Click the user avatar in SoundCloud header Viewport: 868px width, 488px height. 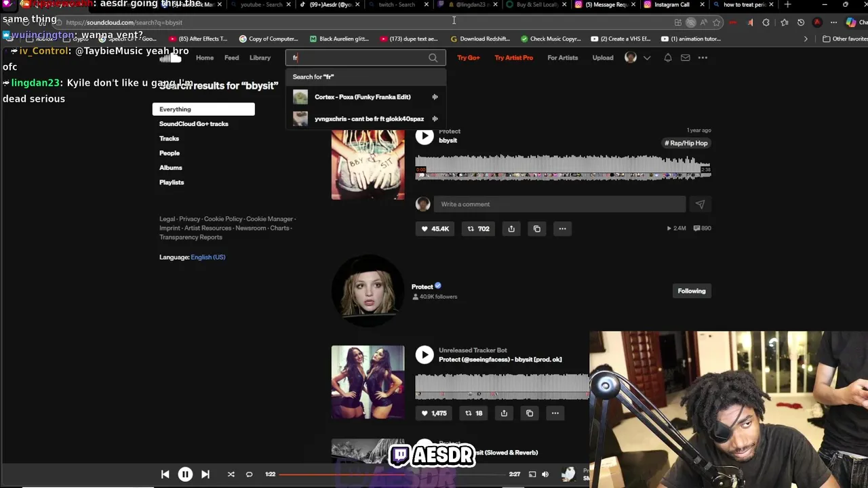click(631, 58)
